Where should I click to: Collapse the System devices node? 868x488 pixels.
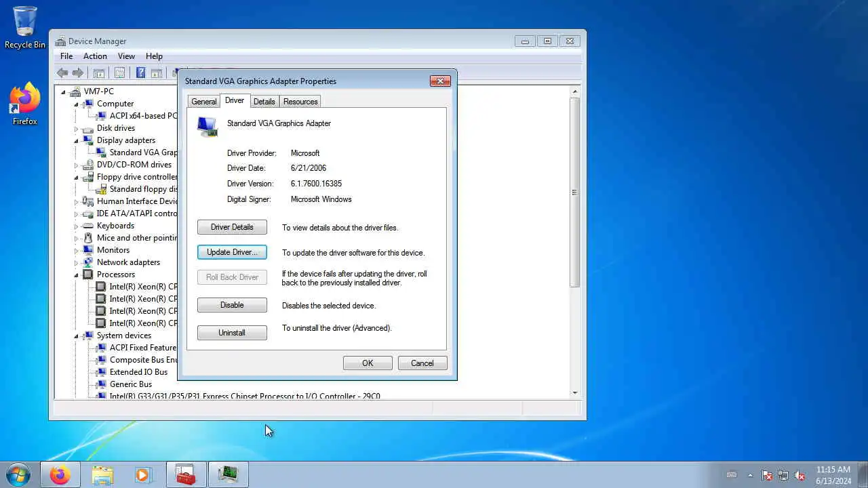76,336
